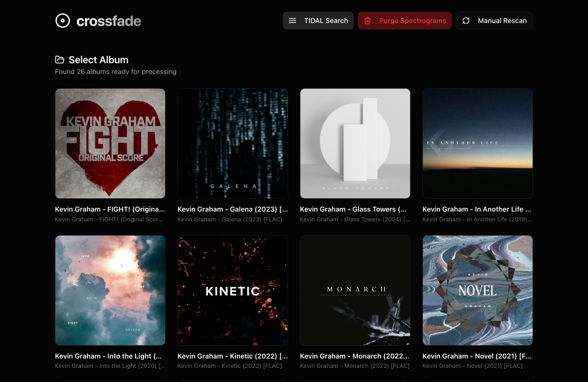Select the Novel album cover
This screenshot has width=588, height=382.
478,290
